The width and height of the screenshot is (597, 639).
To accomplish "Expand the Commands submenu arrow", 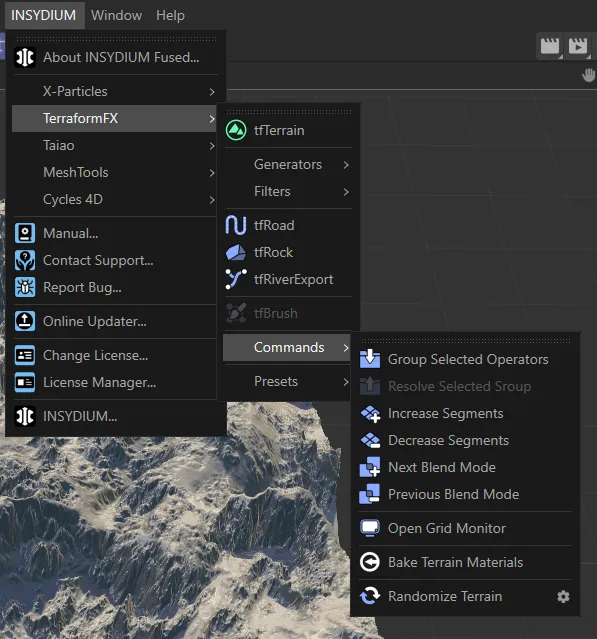I will (x=346, y=348).
